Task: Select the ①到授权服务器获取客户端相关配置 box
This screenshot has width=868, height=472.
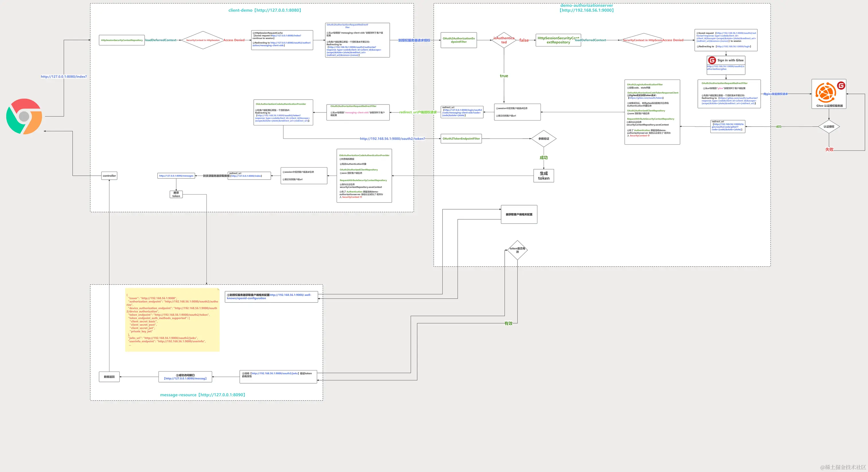Action: [271, 297]
